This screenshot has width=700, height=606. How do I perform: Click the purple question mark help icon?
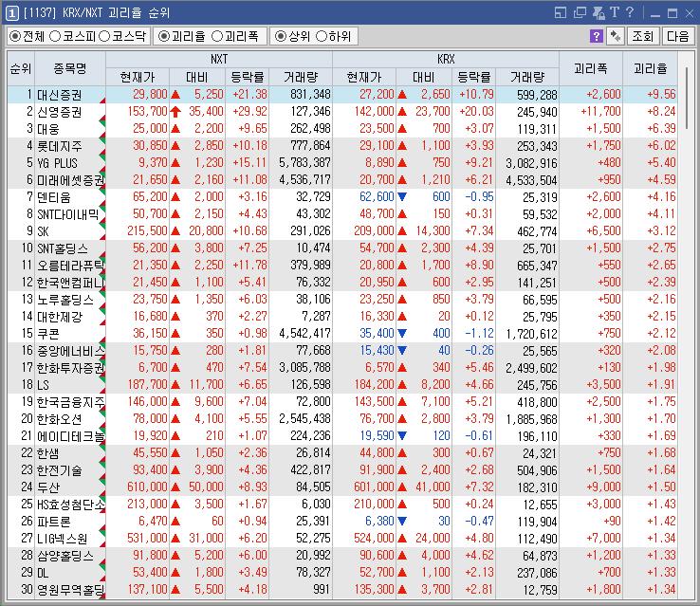597,36
